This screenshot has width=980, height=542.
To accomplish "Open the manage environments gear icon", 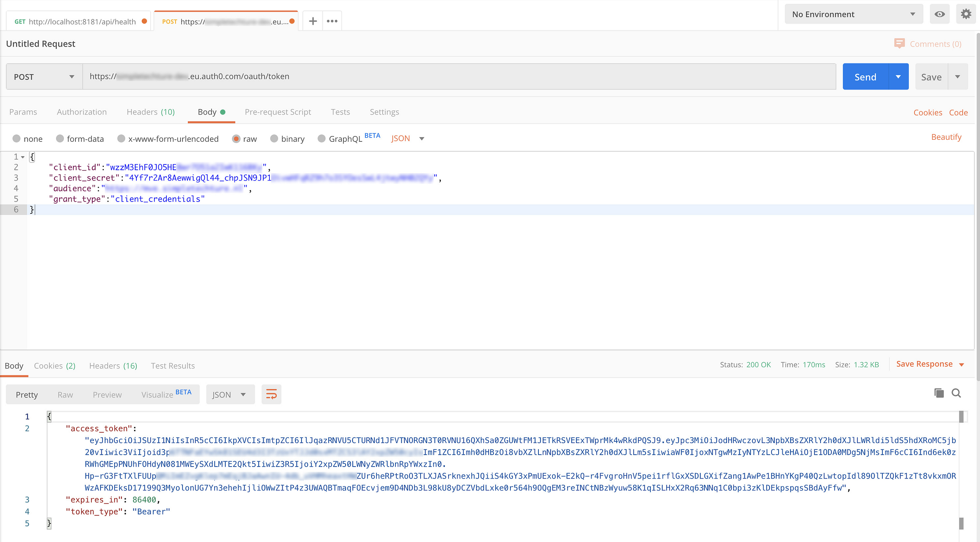I will pyautogui.click(x=966, y=14).
